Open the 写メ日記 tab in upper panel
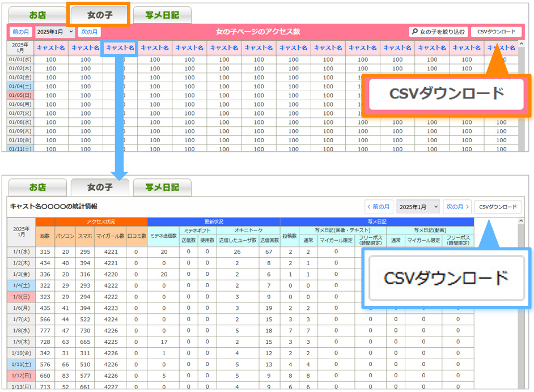Viewport: 534px width, 392px height. pyautogui.click(x=162, y=15)
